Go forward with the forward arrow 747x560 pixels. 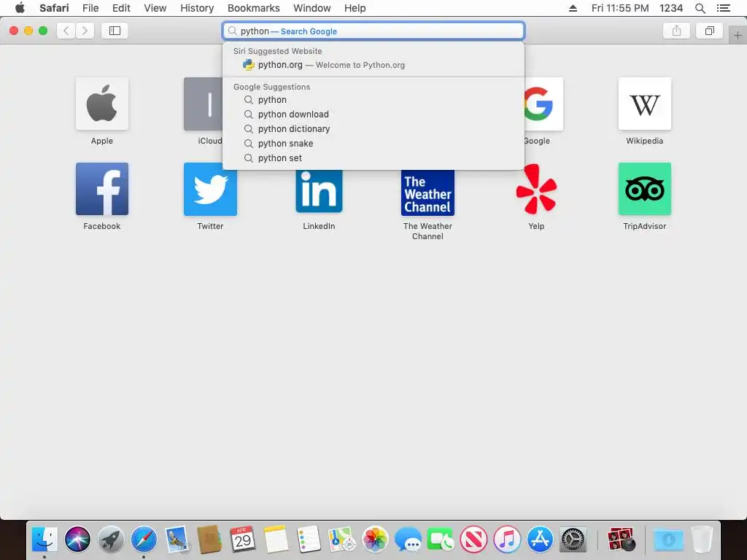(85, 31)
